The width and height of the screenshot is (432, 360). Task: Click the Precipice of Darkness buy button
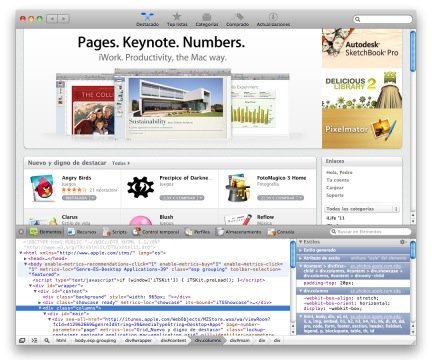click(182, 198)
